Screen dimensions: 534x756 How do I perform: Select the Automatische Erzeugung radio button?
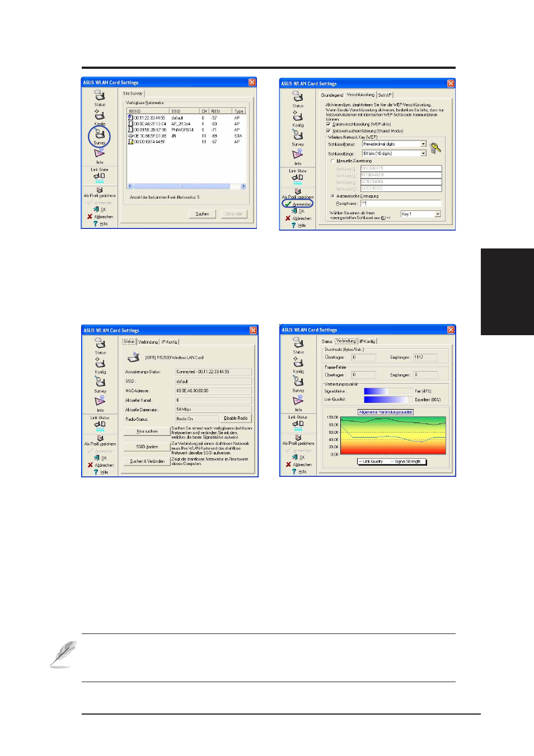point(332,196)
